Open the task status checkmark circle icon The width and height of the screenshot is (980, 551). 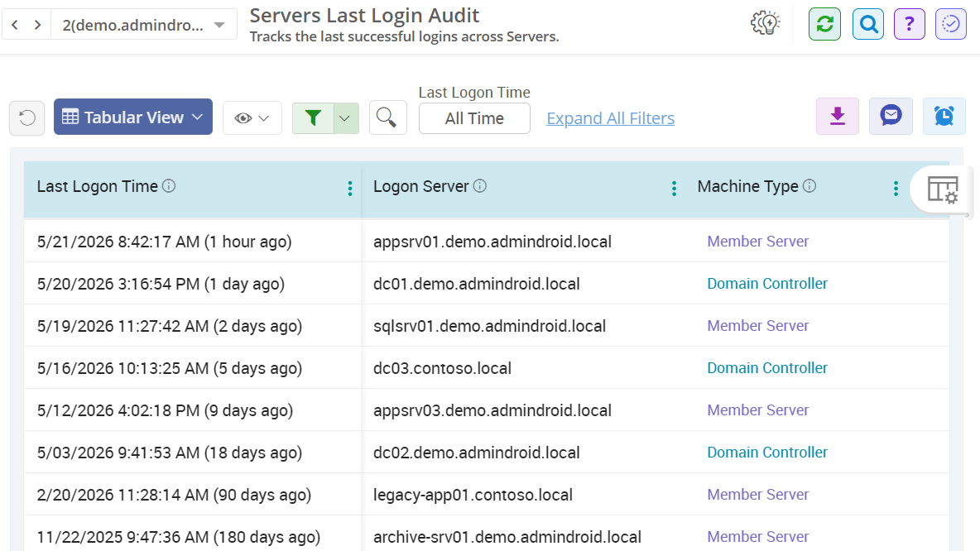click(951, 24)
